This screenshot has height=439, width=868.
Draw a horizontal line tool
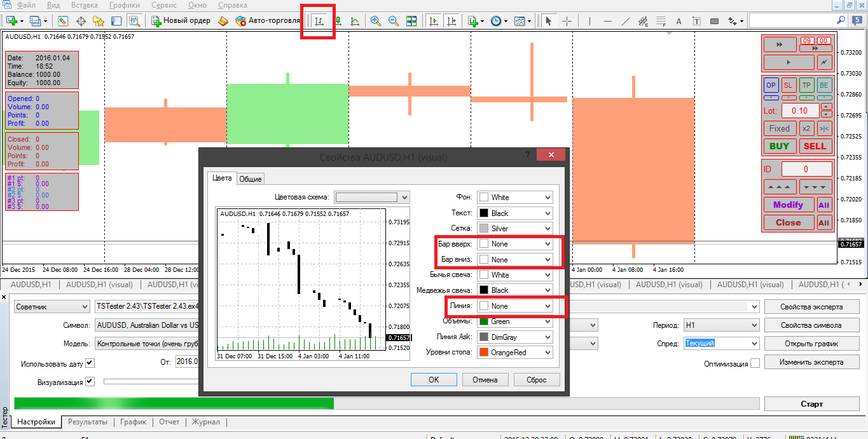[607, 21]
